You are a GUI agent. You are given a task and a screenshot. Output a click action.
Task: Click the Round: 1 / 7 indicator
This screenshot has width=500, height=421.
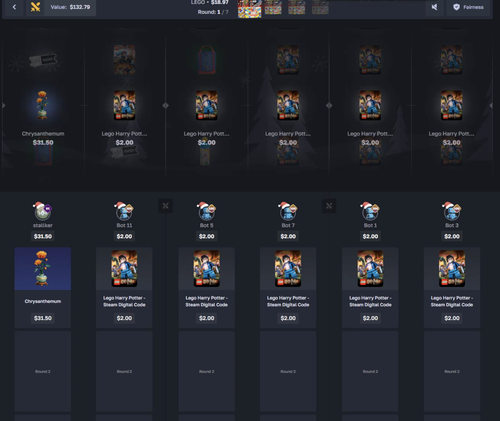[x=213, y=12]
